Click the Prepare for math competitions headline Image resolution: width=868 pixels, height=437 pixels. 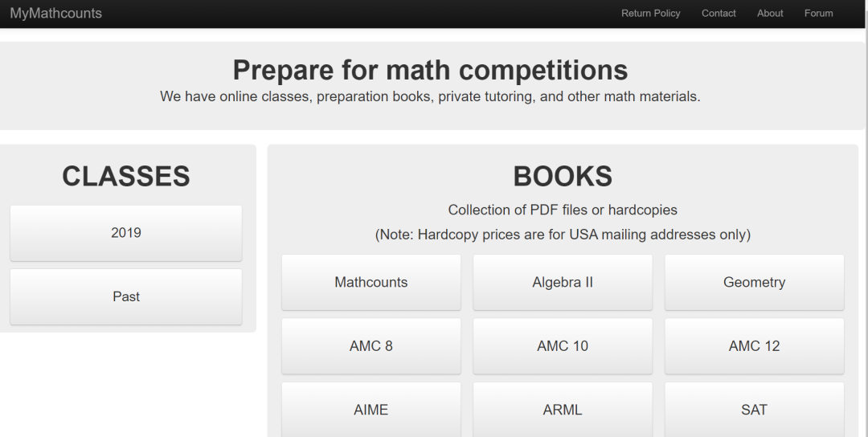click(430, 70)
